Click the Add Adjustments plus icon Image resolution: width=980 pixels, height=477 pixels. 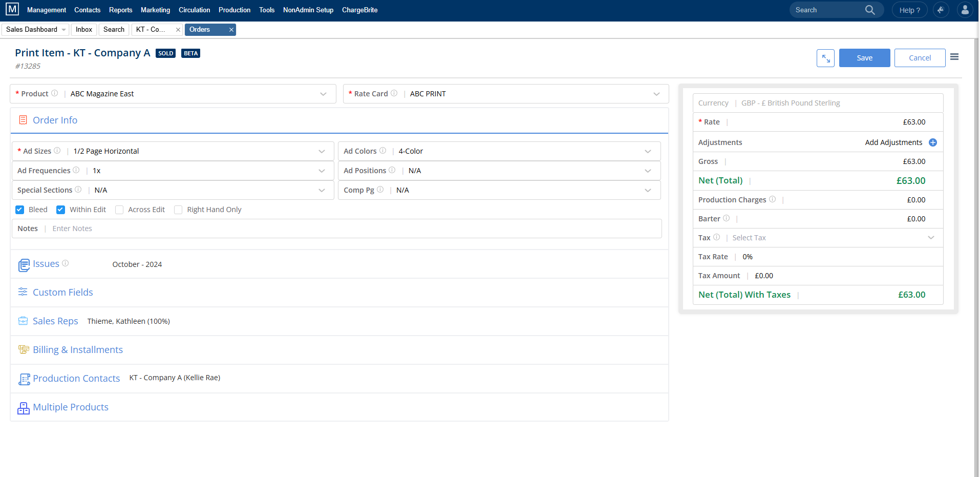pyautogui.click(x=933, y=142)
